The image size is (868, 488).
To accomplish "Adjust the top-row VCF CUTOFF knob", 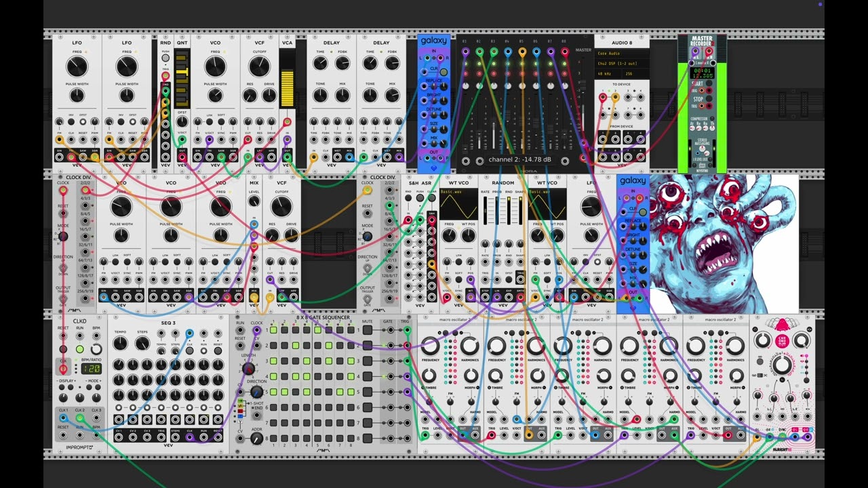I will pos(259,66).
